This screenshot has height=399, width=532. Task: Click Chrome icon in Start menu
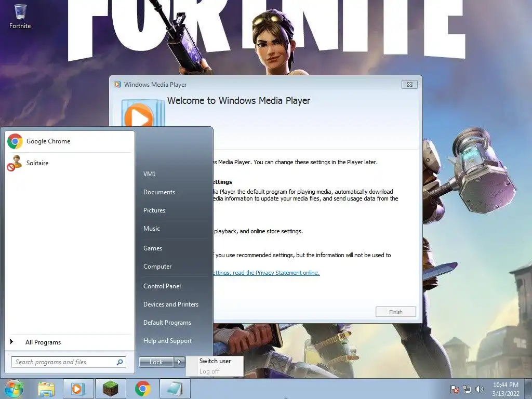15,141
